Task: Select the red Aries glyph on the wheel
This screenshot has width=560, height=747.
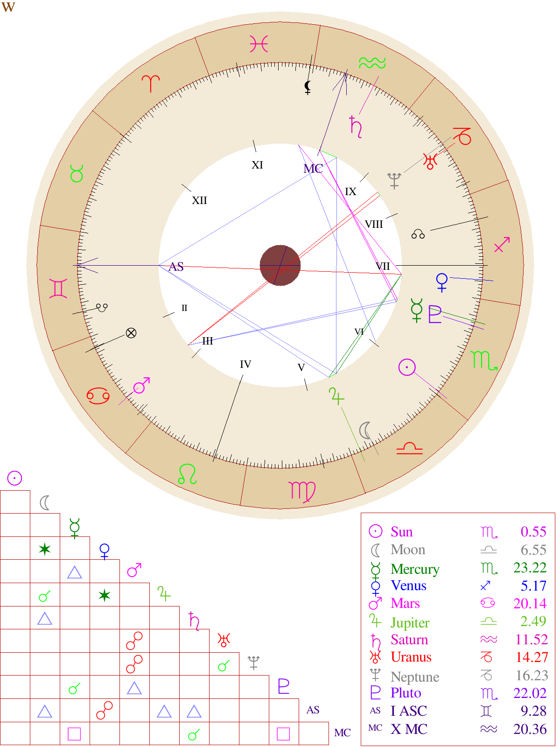Action: 151,83
